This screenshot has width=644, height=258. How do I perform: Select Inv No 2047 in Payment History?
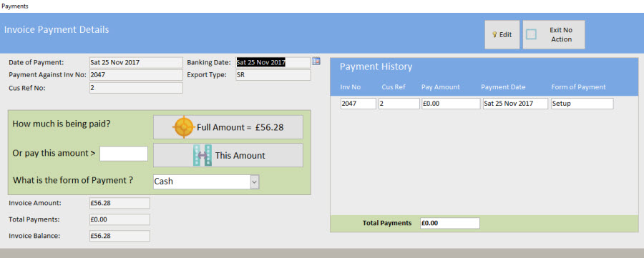[358, 104]
